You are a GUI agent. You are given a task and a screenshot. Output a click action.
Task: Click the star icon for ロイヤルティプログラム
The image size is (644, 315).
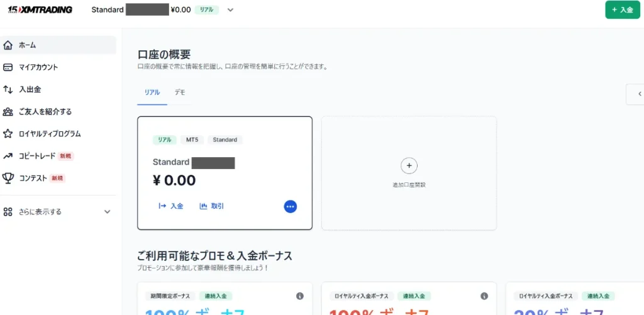click(x=8, y=134)
